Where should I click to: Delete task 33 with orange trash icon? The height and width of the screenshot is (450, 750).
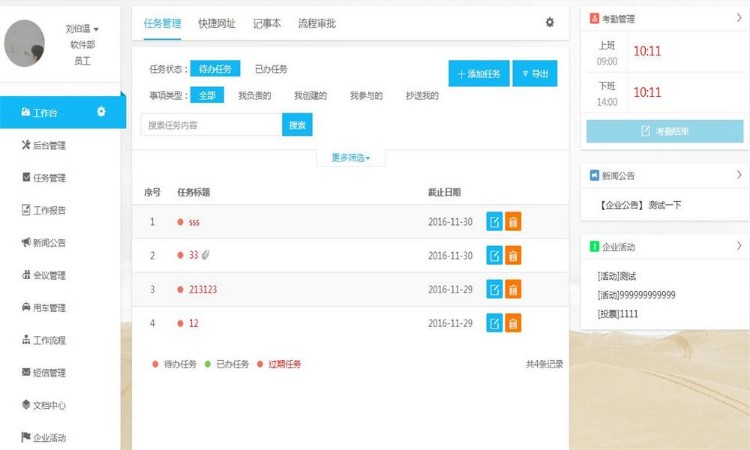point(513,255)
